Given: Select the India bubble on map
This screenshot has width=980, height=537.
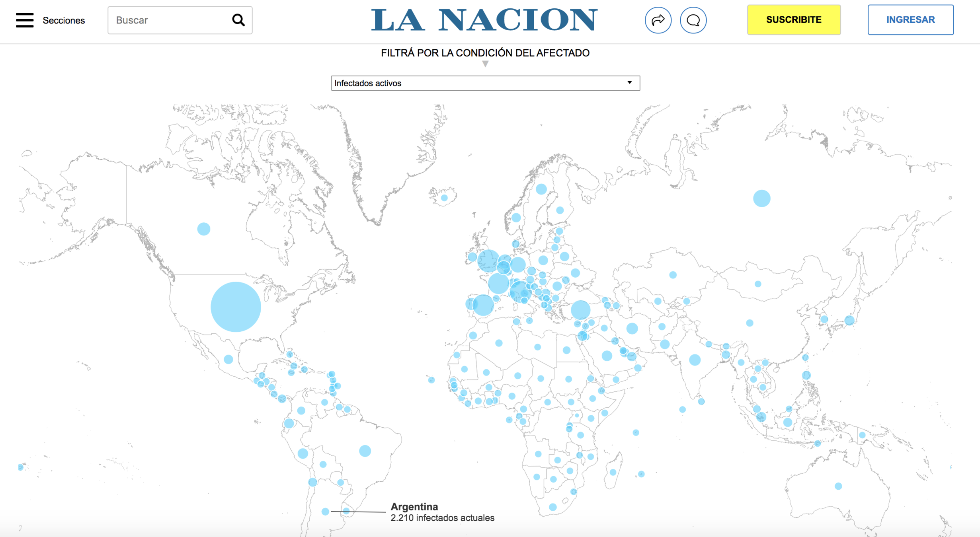Looking at the screenshot, I should 695,360.
